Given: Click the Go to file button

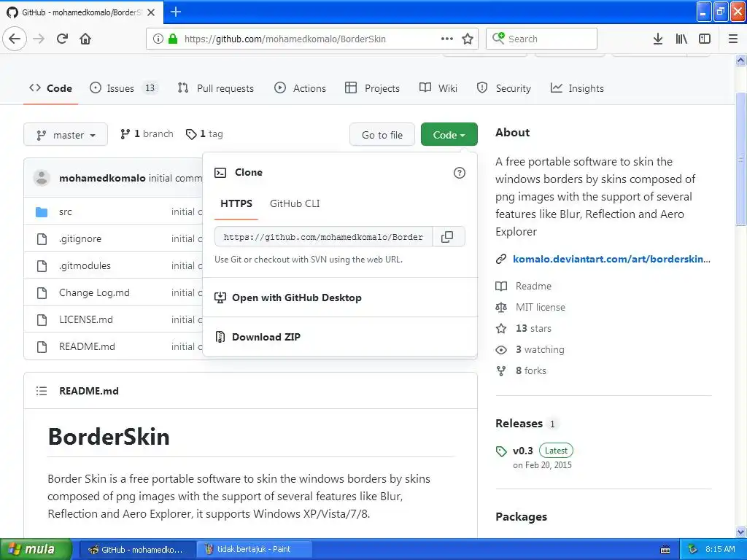Looking at the screenshot, I should pos(382,135).
